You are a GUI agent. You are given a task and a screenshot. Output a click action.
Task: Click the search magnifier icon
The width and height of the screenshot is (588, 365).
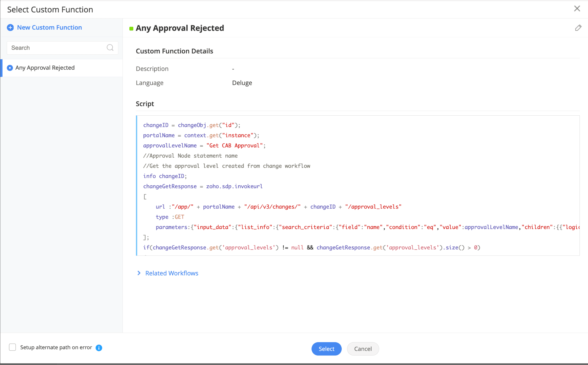pyautogui.click(x=110, y=48)
